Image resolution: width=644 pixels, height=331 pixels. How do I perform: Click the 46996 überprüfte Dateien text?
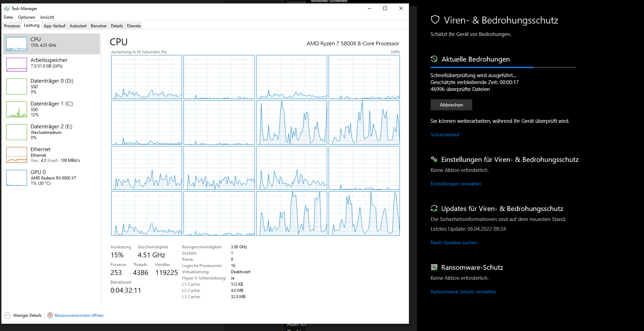(460, 89)
